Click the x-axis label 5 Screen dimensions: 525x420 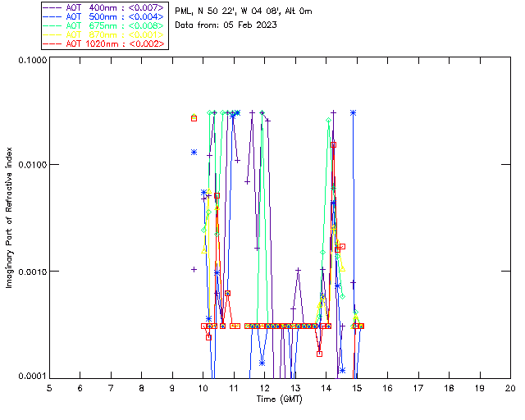[49, 388]
